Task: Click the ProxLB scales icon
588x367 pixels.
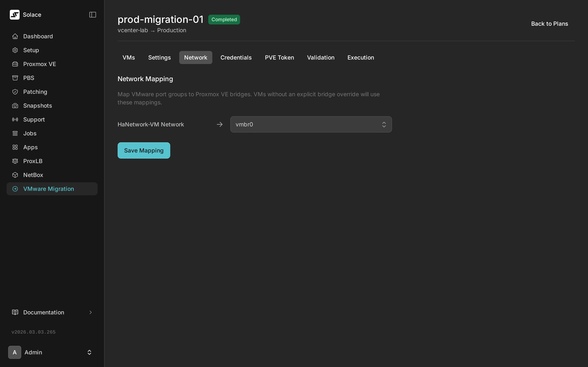Action: (15, 161)
